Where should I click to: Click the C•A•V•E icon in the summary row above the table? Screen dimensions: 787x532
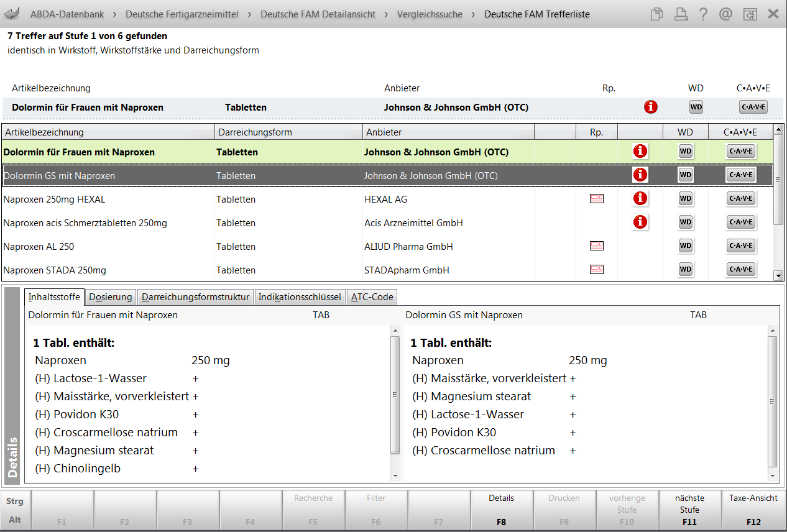click(753, 107)
